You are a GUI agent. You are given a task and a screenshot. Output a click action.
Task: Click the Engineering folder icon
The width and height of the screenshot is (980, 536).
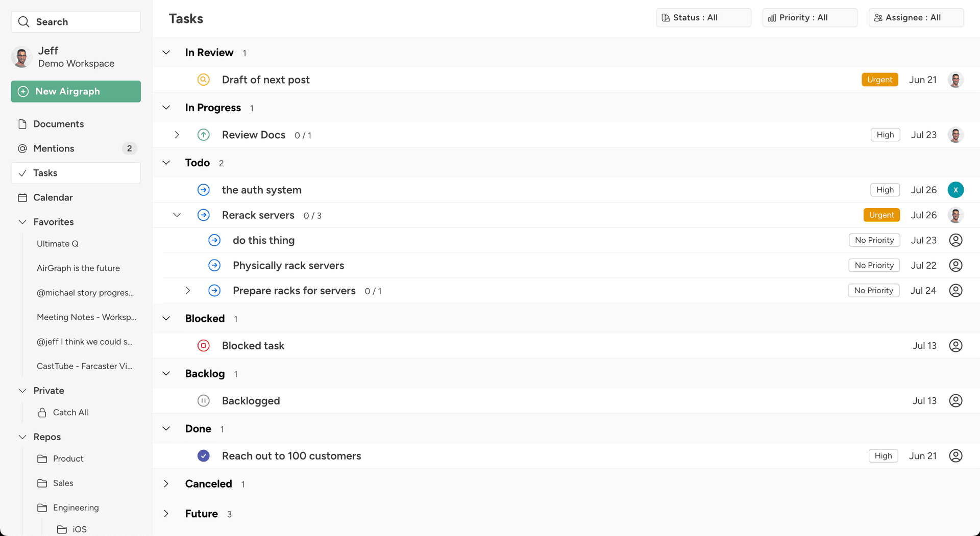tap(42, 507)
